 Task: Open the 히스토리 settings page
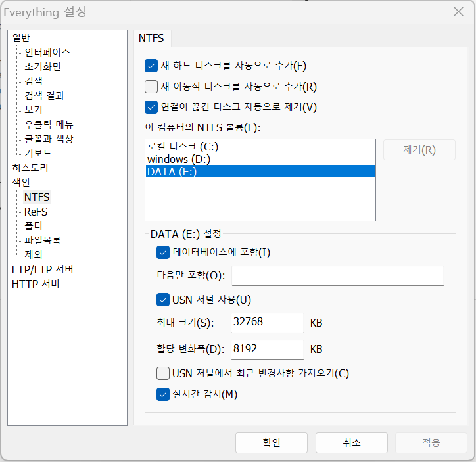[x=30, y=168]
